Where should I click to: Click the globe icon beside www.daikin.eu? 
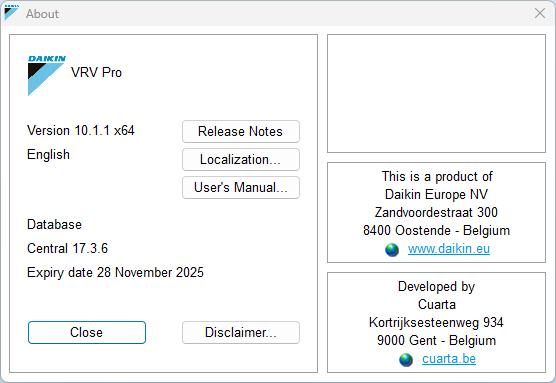click(x=392, y=250)
